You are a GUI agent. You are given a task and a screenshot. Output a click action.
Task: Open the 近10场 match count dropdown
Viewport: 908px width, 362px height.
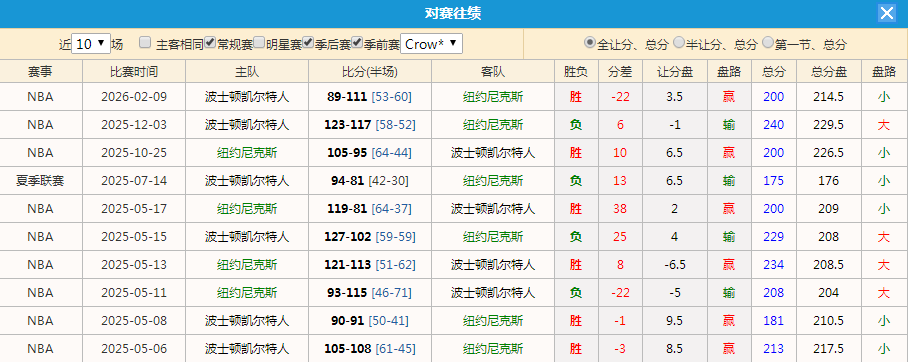[x=91, y=43]
